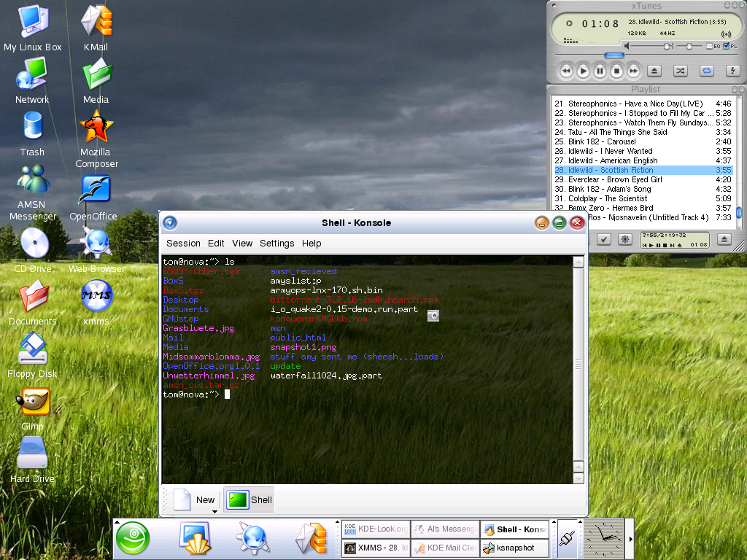Expand the New session dropdown arrow
This screenshot has width=747, height=560.
(214, 511)
